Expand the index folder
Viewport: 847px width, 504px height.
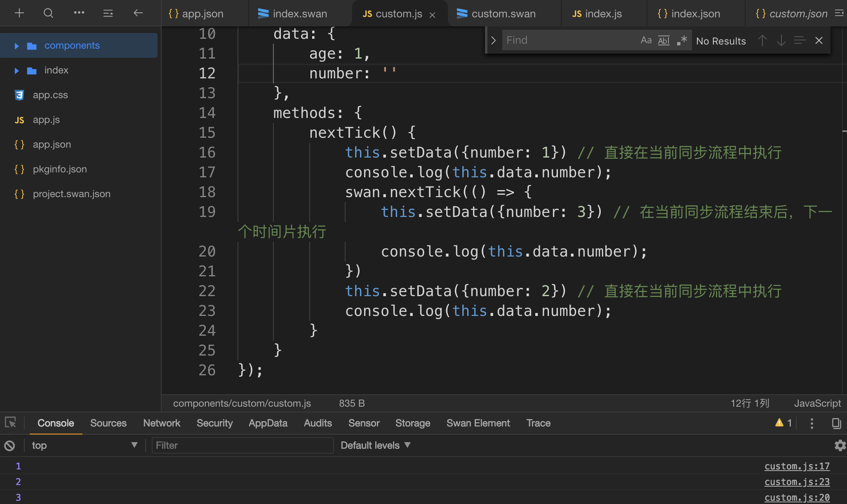click(17, 71)
